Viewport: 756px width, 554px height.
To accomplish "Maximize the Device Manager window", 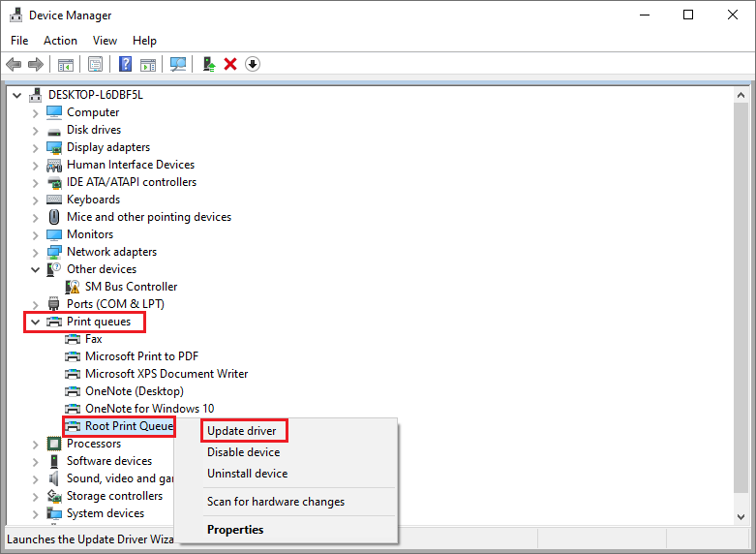I will (688, 15).
